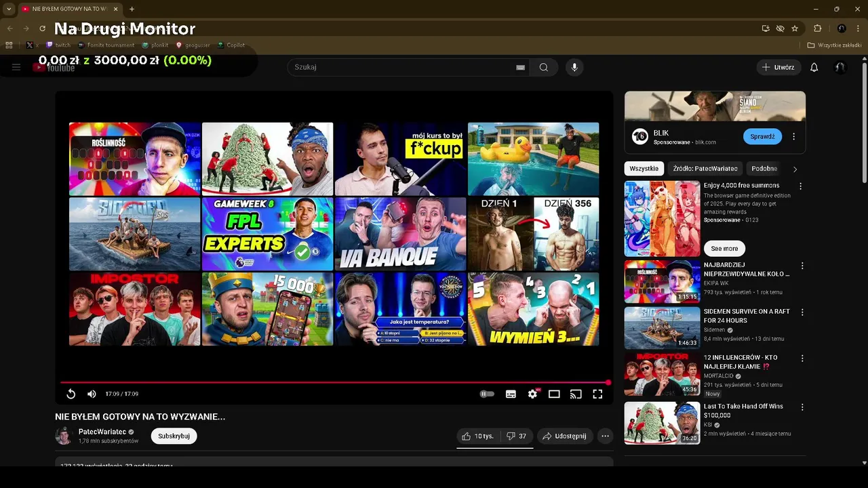Open the YouTube guide hamburger menu
The width and height of the screenshot is (868, 488).
pyautogui.click(x=16, y=67)
